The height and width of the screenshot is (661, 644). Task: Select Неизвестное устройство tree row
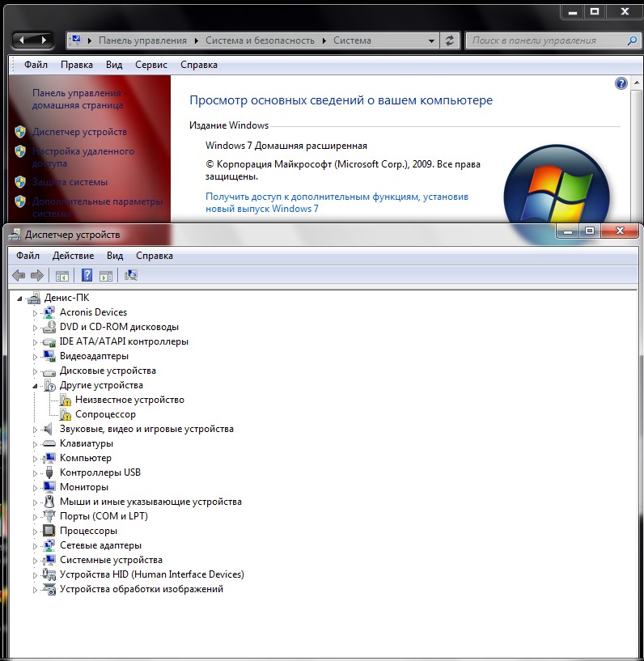click(x=129, y=400)
